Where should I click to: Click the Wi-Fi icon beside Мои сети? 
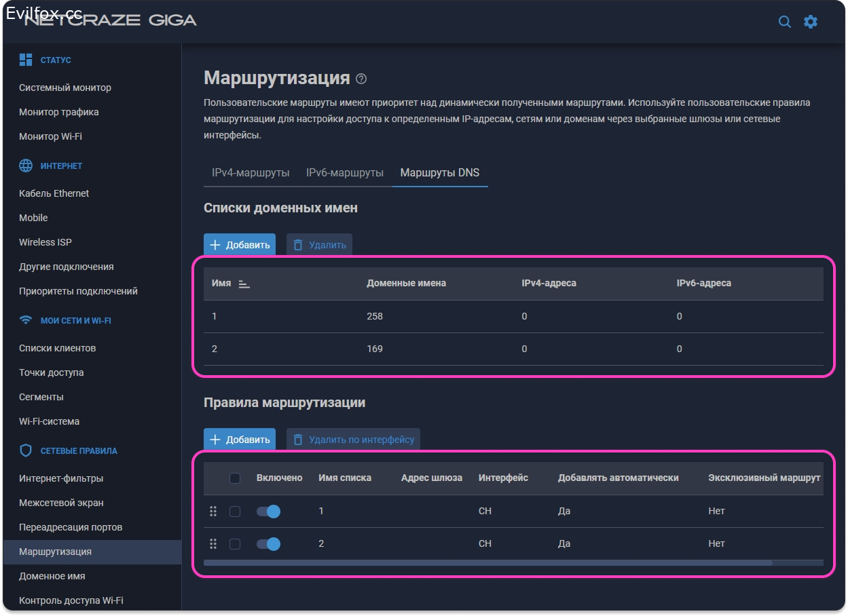[26, 320]
